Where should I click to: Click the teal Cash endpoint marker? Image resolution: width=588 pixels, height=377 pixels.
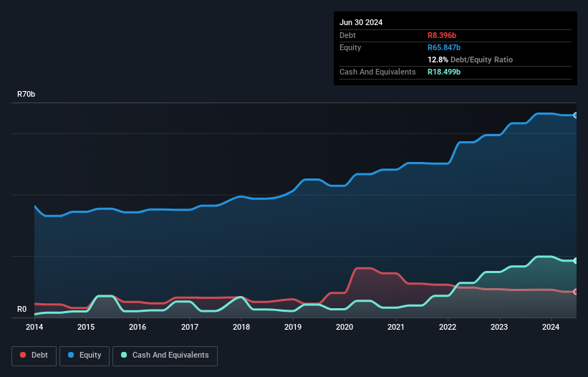[x=575, y=261]
